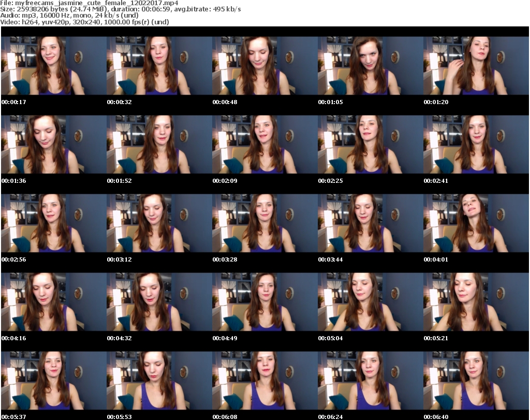
Task: Click the 00:00:17 timestamp label
Action: [x=14, y=102]
